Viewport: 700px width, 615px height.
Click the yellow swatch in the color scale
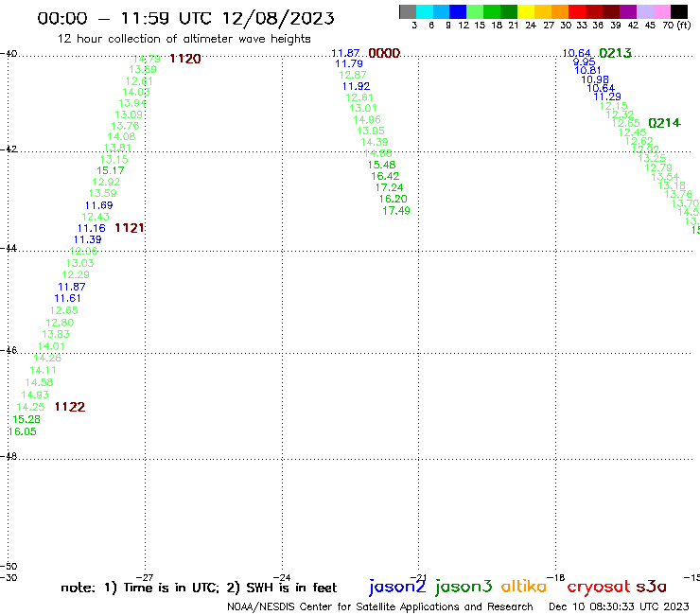[526, 11]
